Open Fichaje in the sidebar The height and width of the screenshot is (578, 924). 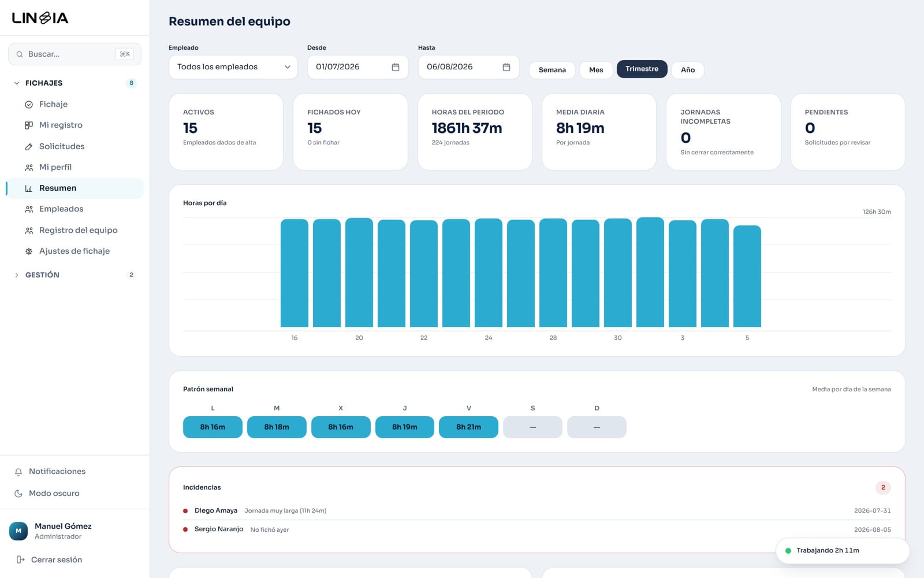(x=75, y=105)
